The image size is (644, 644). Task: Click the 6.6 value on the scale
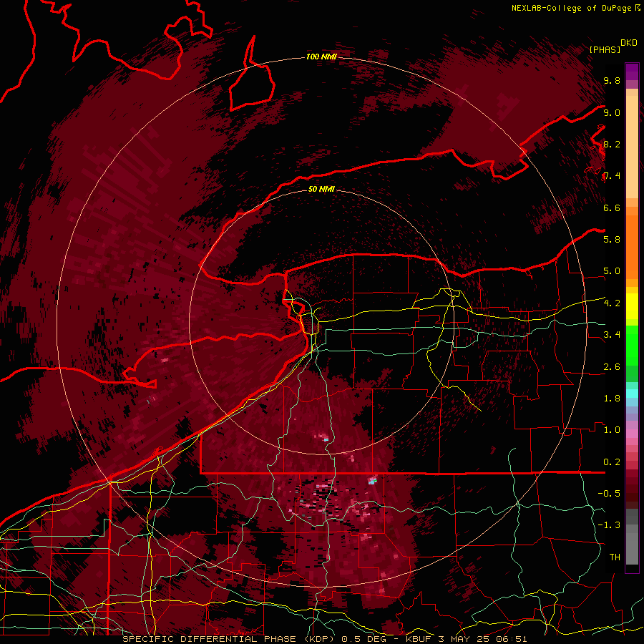(612, 208)
